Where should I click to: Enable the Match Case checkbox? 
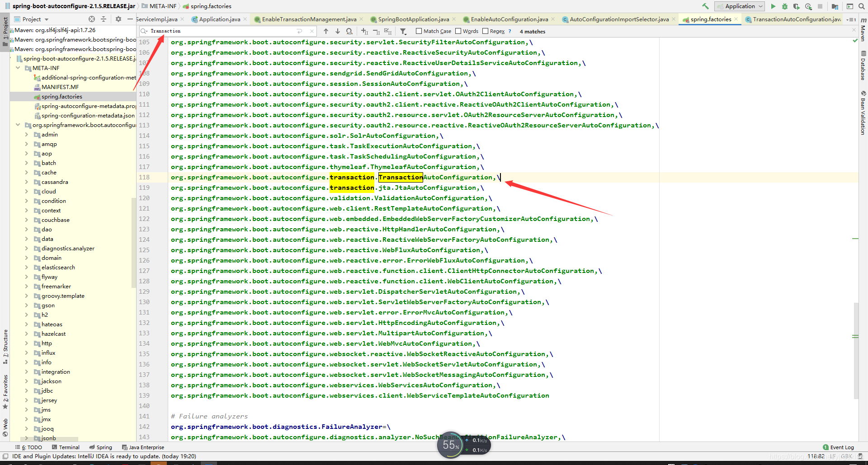coord(419,31)
